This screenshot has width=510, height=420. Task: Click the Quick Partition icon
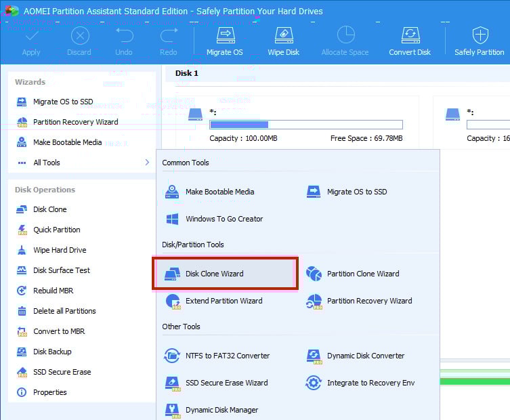[22, 230]
